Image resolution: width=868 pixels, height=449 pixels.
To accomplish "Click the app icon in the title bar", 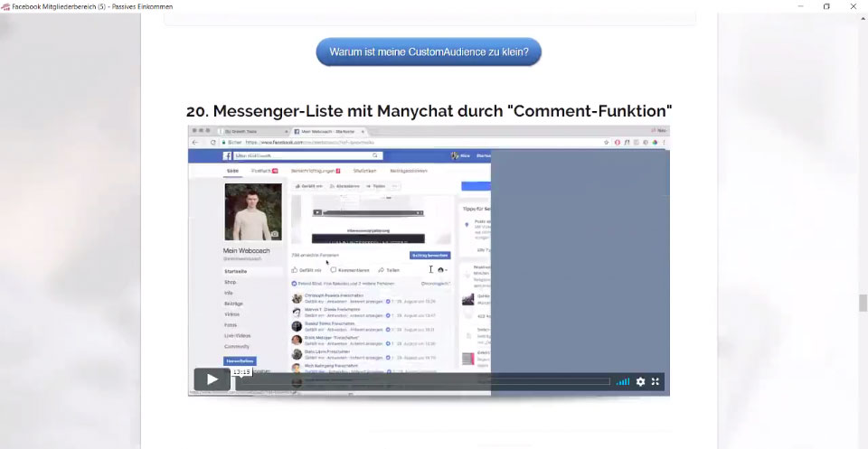I will click(x=5, y=6).
